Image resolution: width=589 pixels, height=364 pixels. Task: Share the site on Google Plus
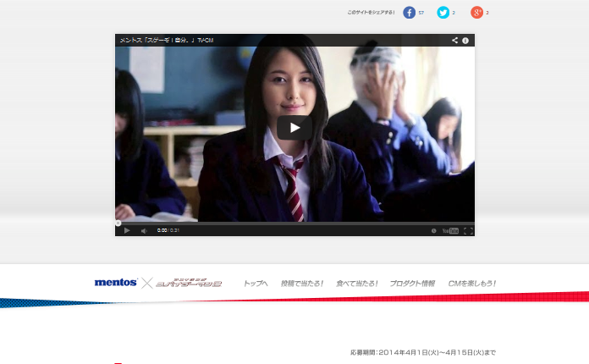point(476,13)
